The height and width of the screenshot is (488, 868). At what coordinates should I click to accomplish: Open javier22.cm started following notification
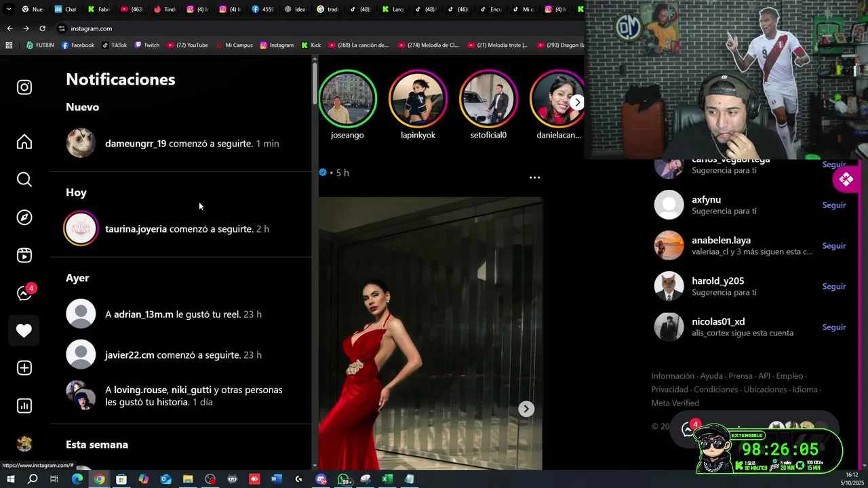[180, 355]
